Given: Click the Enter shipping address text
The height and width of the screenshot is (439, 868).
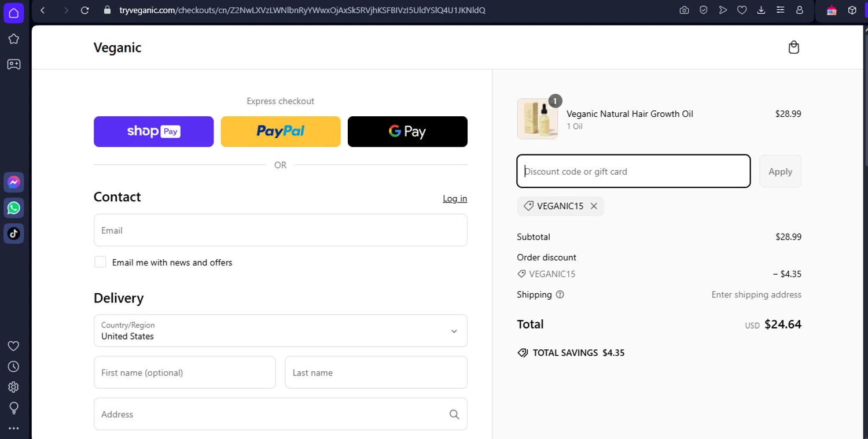Looking at the screenshot, I should pyautogui.click(x=756, y=294).
